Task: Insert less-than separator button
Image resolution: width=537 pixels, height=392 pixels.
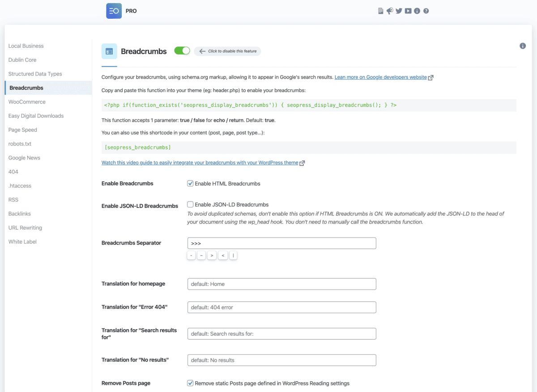Action: coord(223,256)
